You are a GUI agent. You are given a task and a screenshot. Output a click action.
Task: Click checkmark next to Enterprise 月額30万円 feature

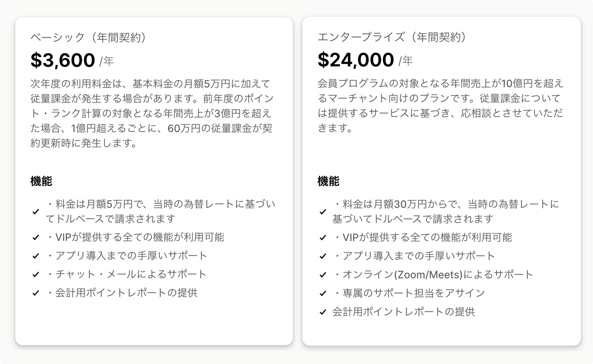coord(323,212)
